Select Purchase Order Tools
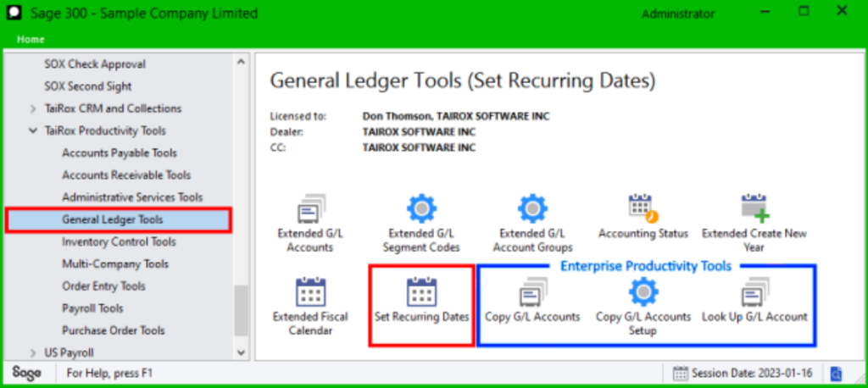 pos(114,330)
